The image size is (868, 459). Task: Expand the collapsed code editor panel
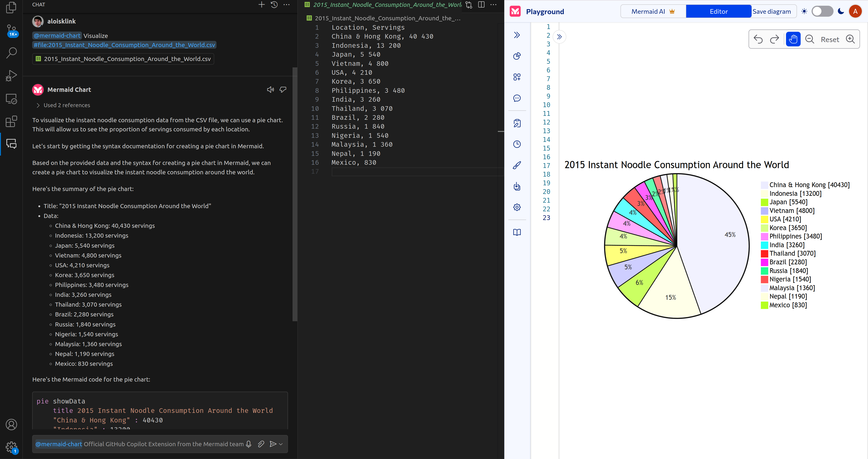coord(559,37)
